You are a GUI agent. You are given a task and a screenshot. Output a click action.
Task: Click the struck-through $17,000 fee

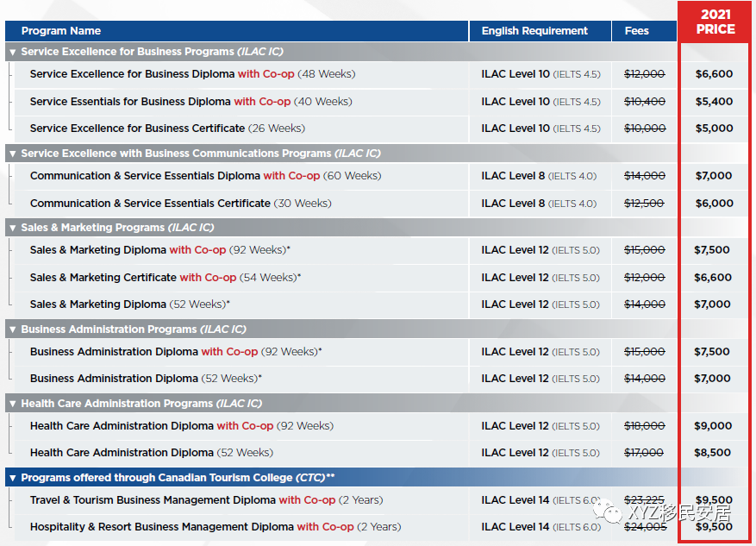[644, 453]
